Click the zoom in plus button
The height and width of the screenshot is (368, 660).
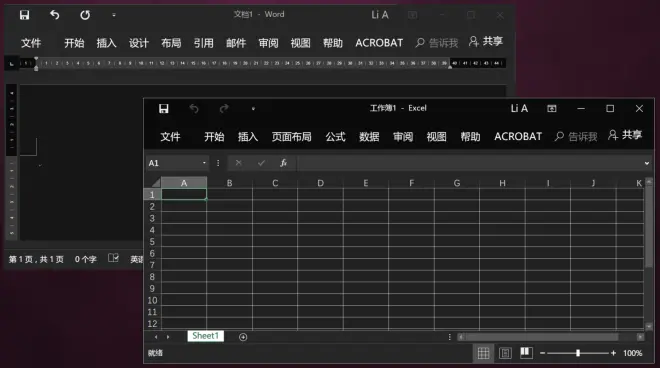(x=613, y=353)
